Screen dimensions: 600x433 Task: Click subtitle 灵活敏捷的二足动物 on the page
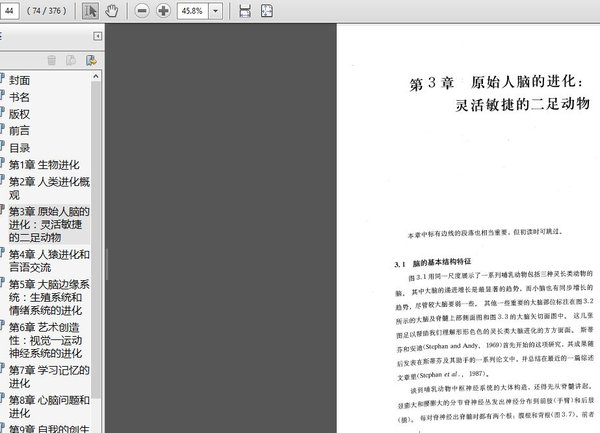coord(522,104)
